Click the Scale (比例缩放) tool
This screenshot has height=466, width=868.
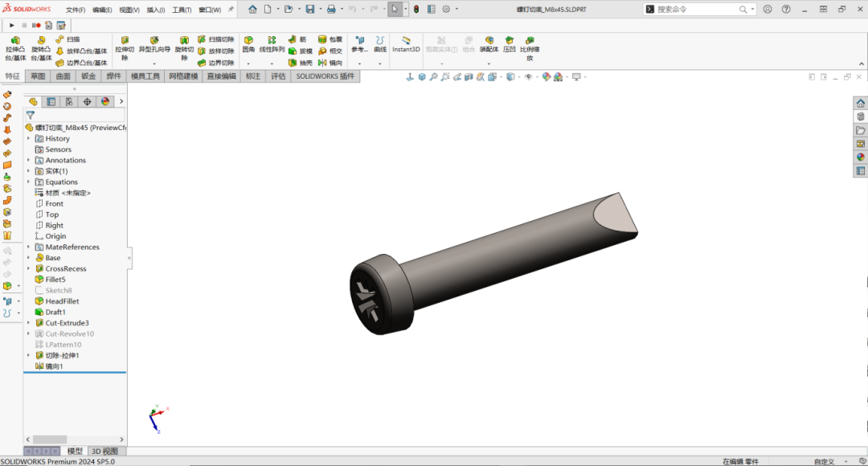tap(530, 49)
